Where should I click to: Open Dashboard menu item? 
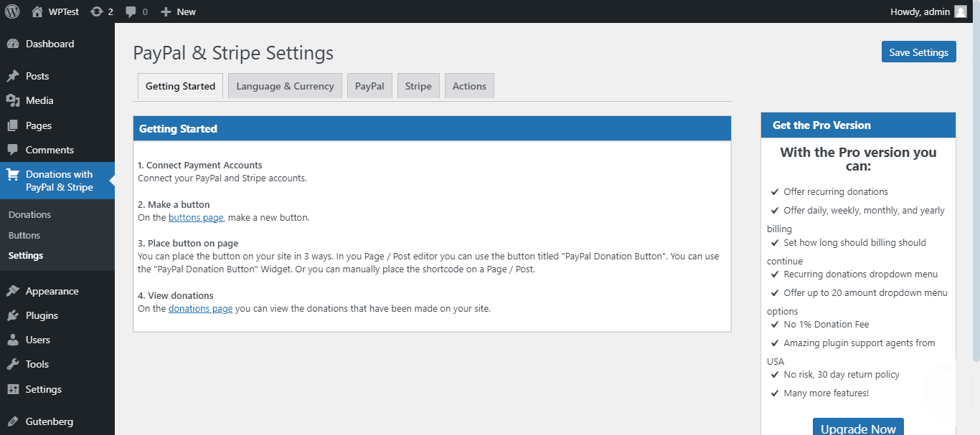point(50,44)
